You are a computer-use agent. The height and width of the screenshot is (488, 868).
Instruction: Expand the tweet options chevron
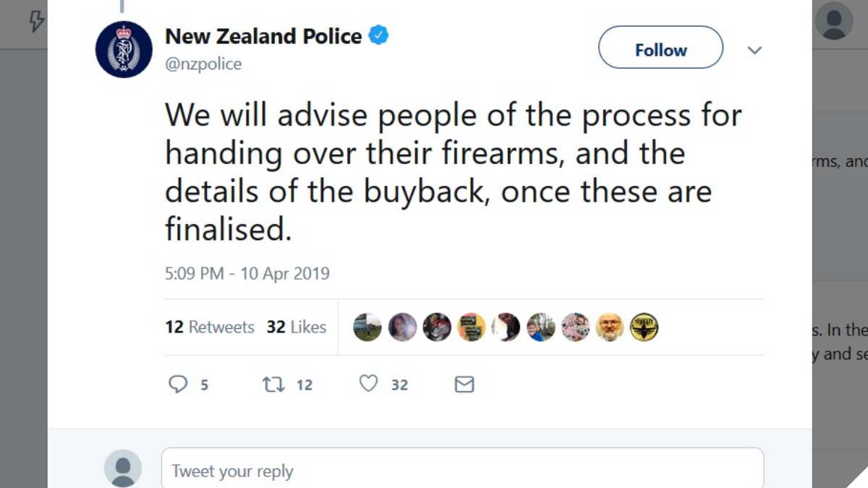[754, 51]
